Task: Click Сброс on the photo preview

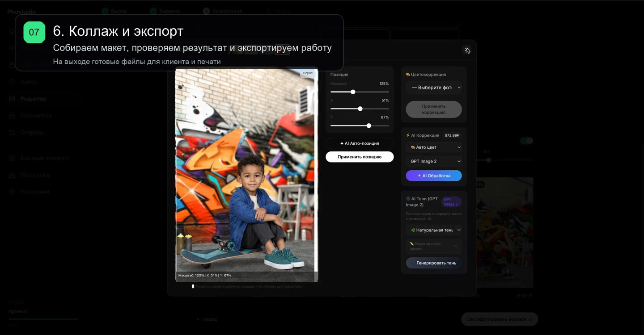Action: pyautogui.click(x=308, y=73)
